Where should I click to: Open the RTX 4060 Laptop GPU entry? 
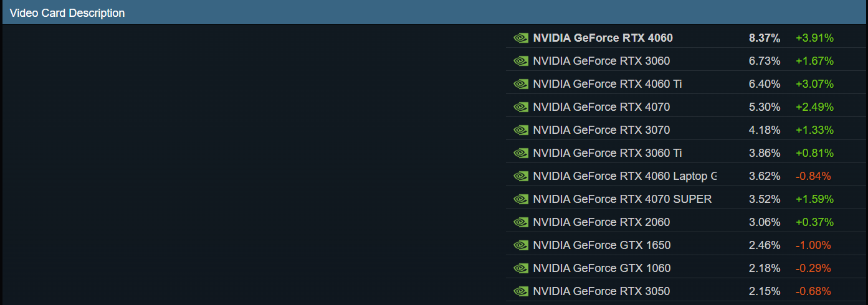tap(686, 176)
